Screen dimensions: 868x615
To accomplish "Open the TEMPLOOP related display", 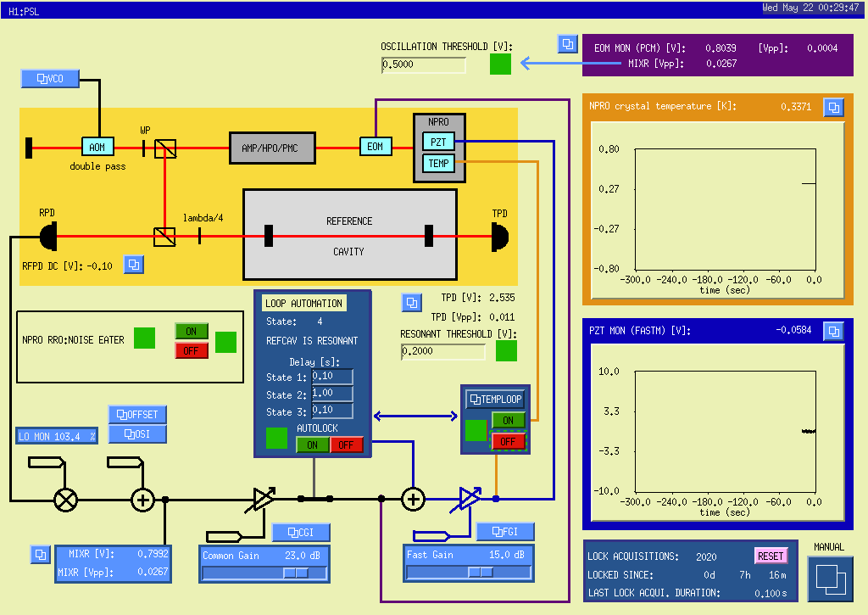I will (x=496, y=399).
